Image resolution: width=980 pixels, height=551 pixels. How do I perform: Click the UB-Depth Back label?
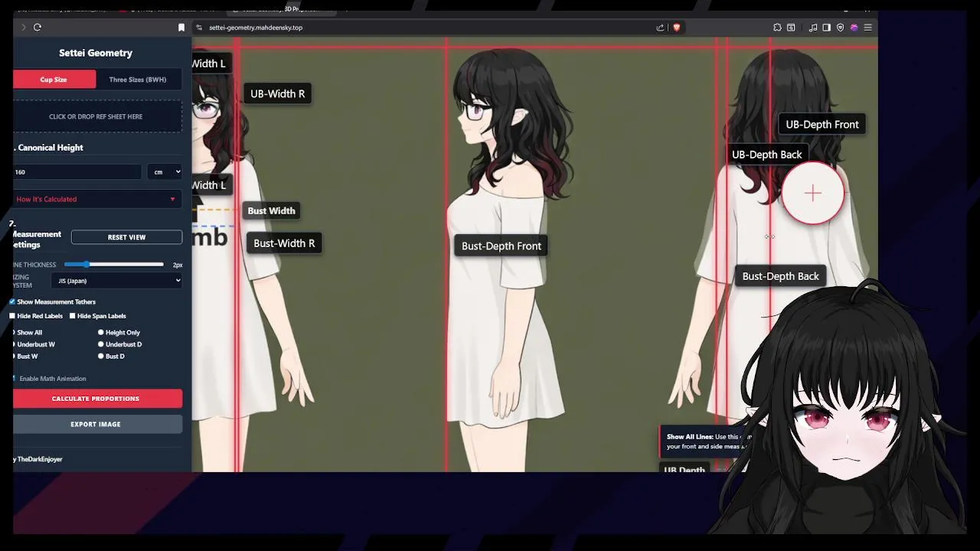click(x=766, y=155)
